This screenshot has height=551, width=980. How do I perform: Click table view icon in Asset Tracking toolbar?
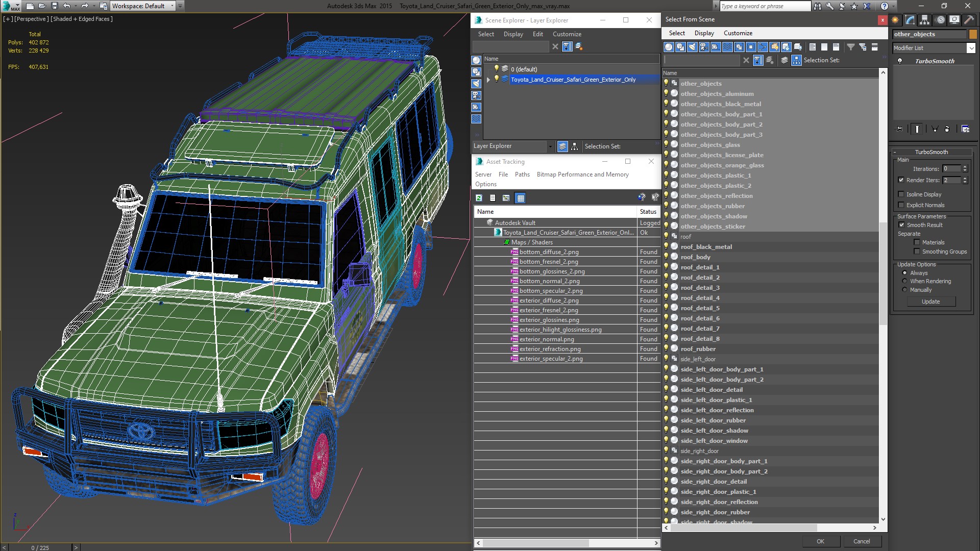(520, 198)
